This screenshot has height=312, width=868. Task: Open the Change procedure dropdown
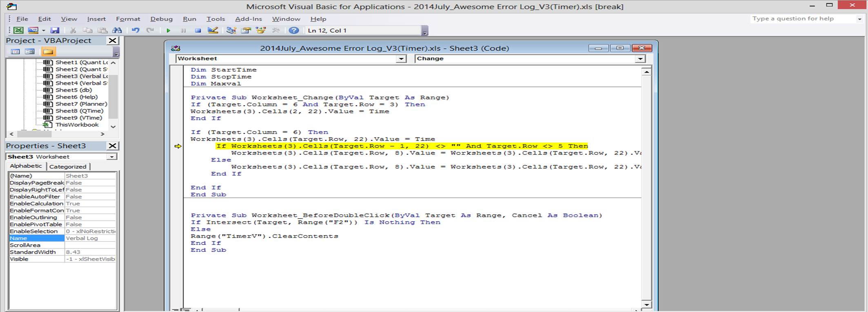point(640,59)
